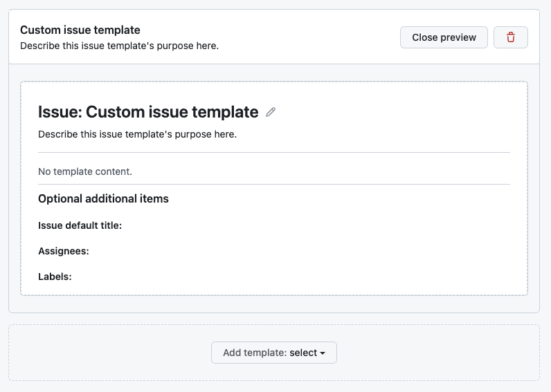Image resolution: width=551 pixels, height=392 pixels.
Task: Click the "Issue default title:" label
Action: (80, 225)
